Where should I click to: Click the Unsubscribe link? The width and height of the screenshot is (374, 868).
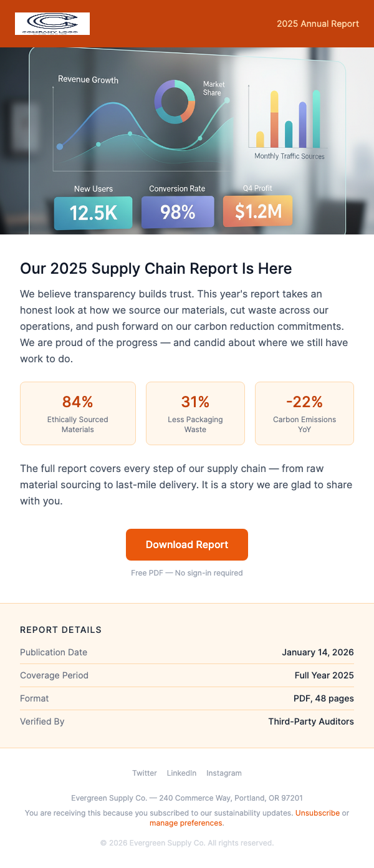[318, 813]
